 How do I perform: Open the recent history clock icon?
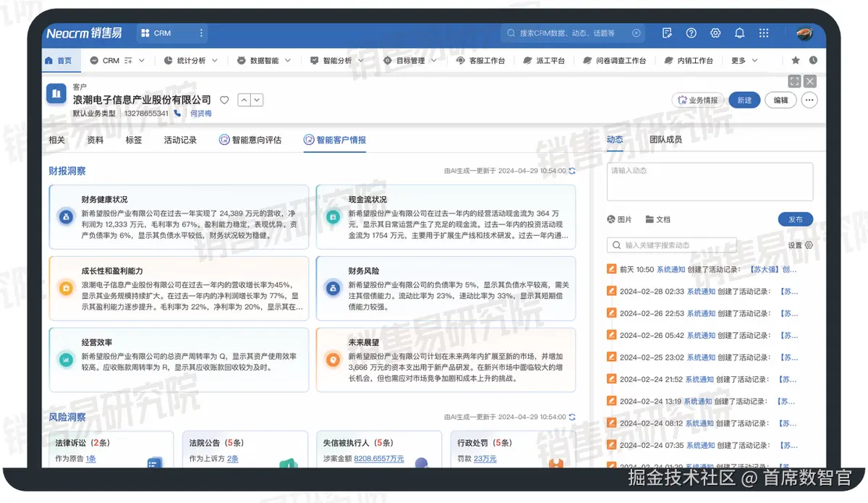pos(813,61)
